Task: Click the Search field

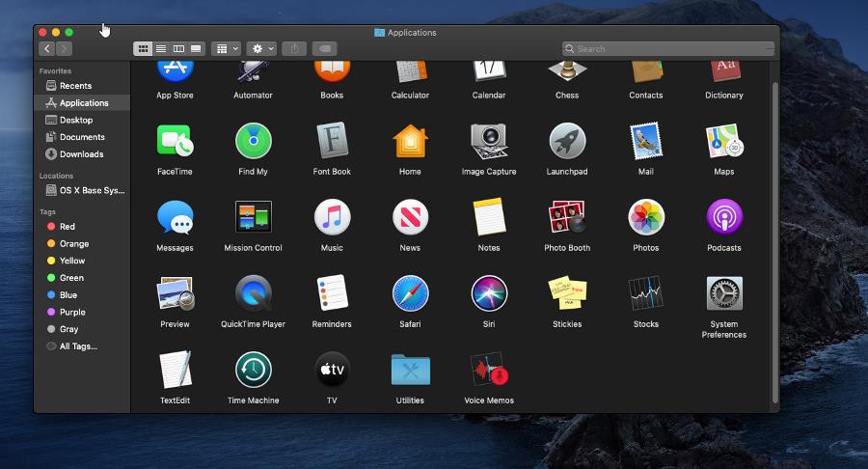Action: pos(668,48)
